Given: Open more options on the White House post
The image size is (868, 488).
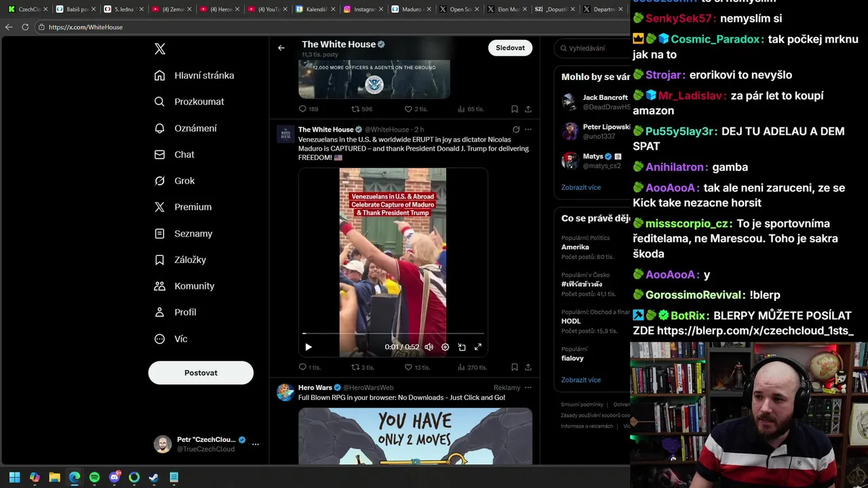Looking at the screenshot, I should pos(528,129).
